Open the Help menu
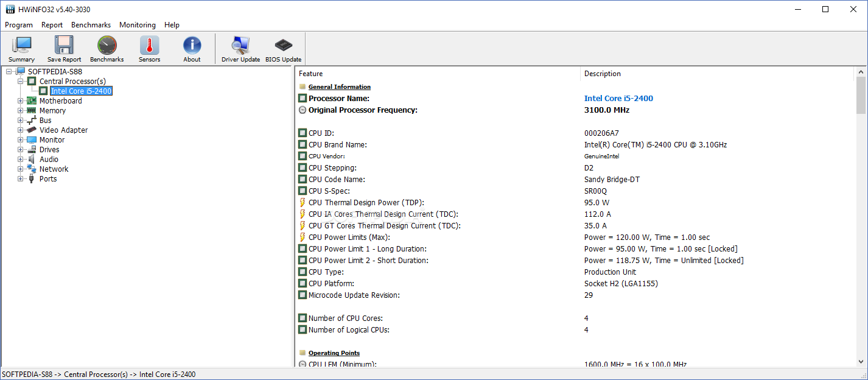This screenshot has width=868, height=380. (x=172, y=25)
